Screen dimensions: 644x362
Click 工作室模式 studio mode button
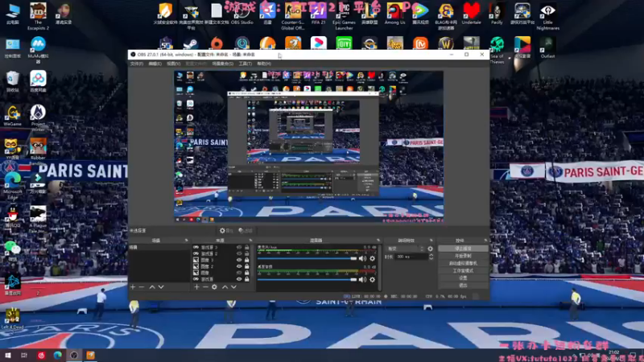click(x=463, y=271)
